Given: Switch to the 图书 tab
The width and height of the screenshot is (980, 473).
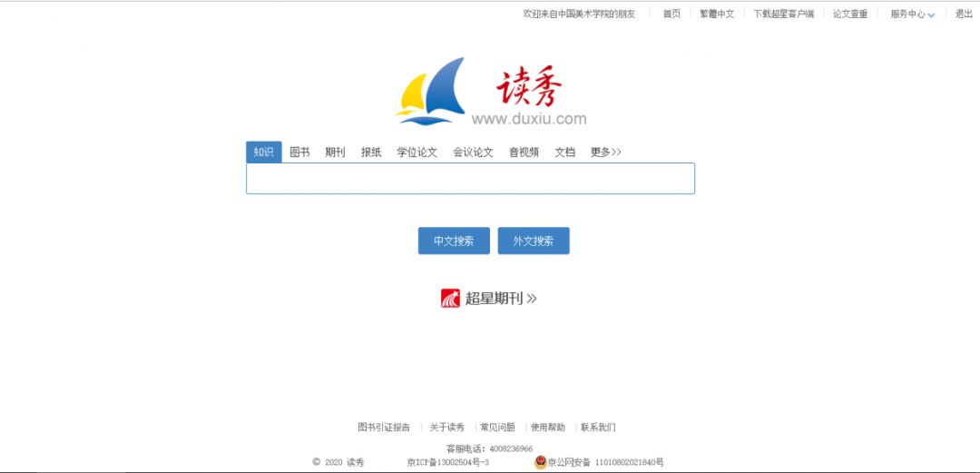Looking at the screenshot, I should [x=299, y=152].
